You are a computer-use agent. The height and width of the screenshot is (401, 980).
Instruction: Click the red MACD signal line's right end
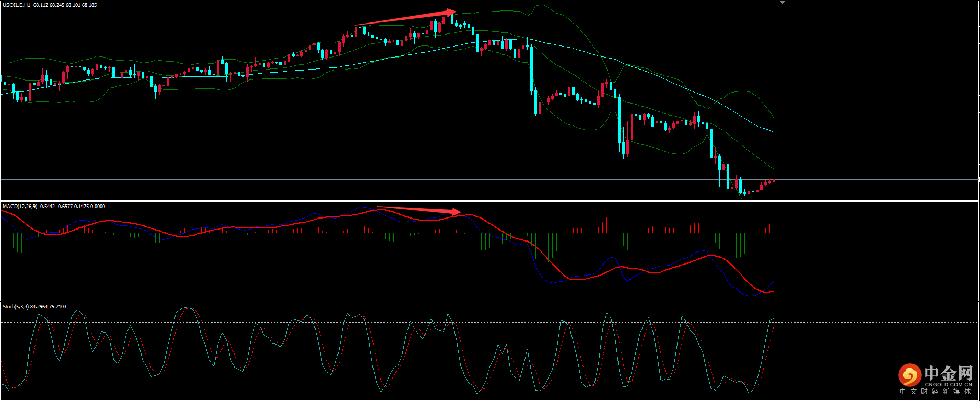[x=773, y=292]
